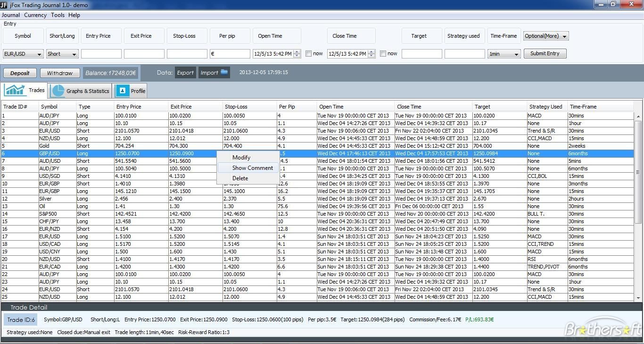Click the Deposit button

20,73
